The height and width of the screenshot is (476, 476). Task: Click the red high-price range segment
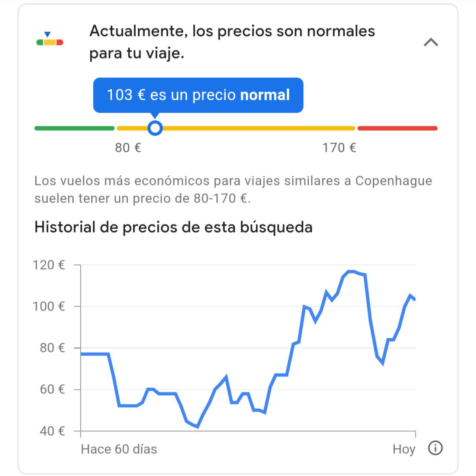click(x=398, y=128)
